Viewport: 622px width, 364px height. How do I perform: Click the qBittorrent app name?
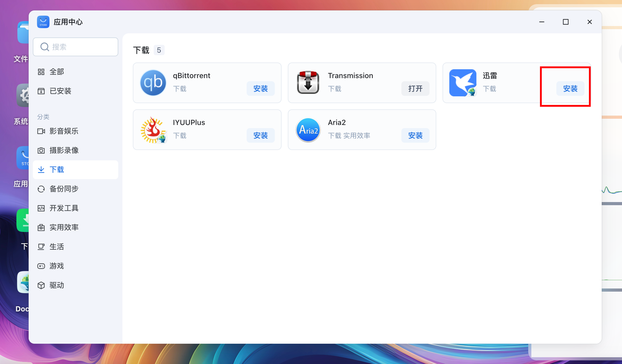(191, 76)
